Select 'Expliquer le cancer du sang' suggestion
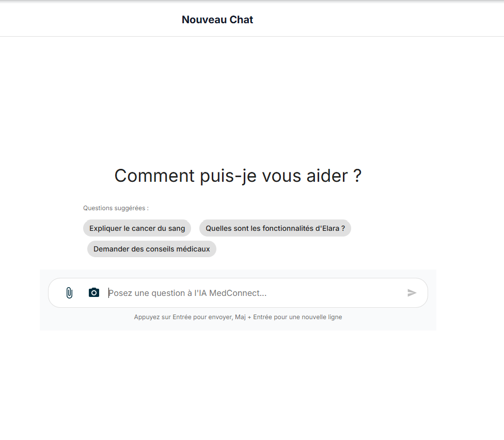Image resolution: width=504 pixels, height=440 pixels. 137,228
